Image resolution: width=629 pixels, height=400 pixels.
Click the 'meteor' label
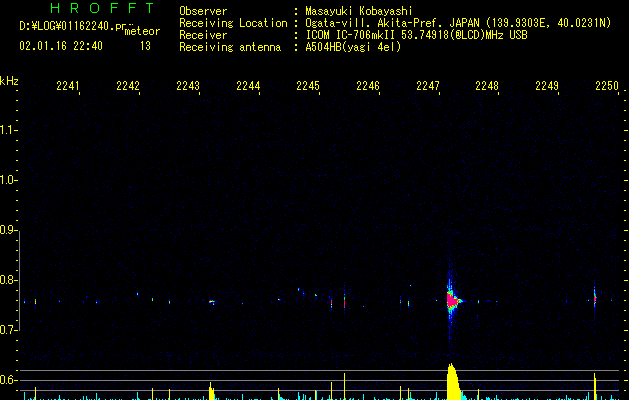coord(142,31)
